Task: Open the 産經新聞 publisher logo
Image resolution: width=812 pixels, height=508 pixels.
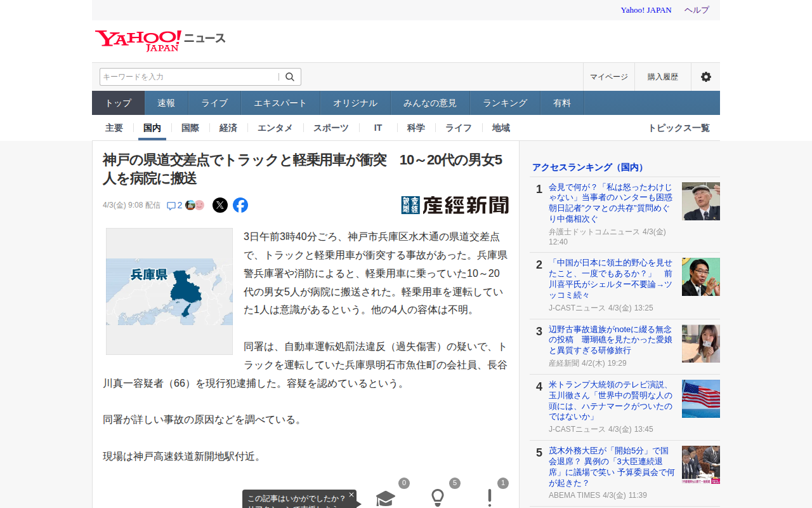Action: click(455, 205)
